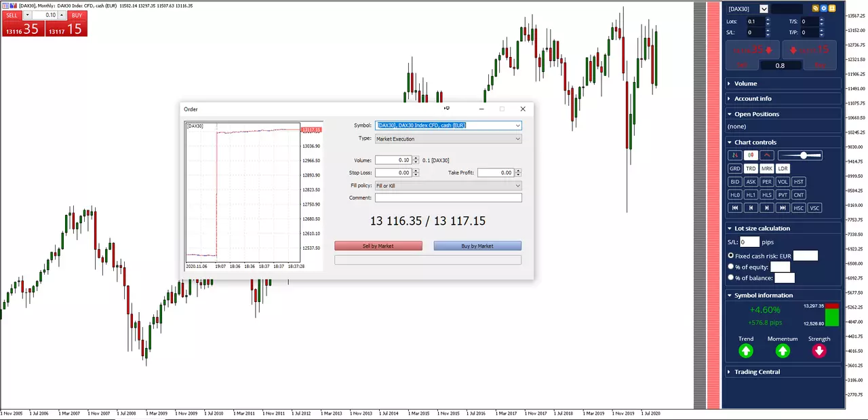Click the Momentum up arrow indicator
Screen dimensions: 868x420
tap(783, 351)
